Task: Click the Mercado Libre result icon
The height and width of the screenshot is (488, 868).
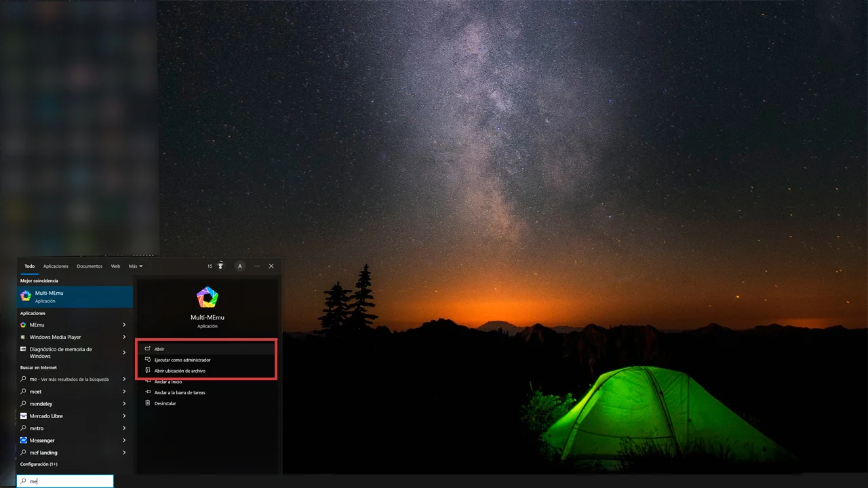Action: tap(24, 416)
